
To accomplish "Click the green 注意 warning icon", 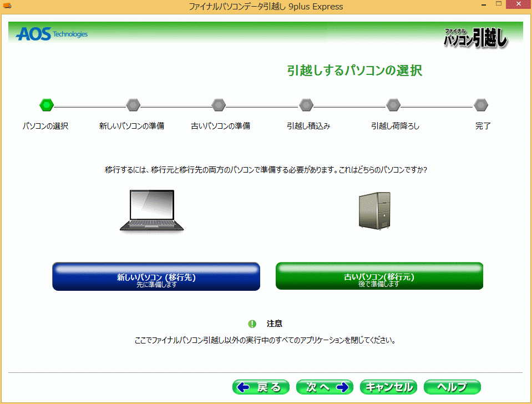I will [252, 324].
